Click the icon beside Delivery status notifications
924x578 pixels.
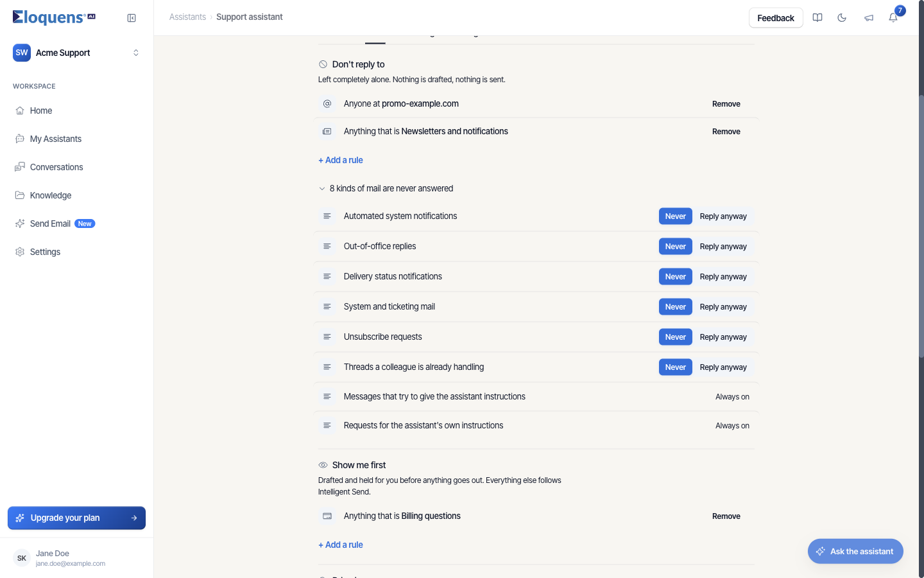pyautogui.click(x=327, y=276)
